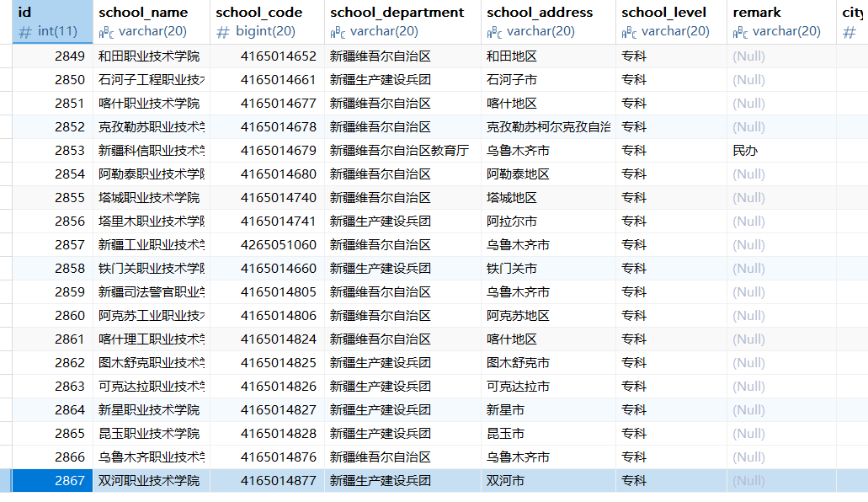Screen dimensions: 868x502
Task: Click address cell 可克达拉市
Action: (548, 387)
